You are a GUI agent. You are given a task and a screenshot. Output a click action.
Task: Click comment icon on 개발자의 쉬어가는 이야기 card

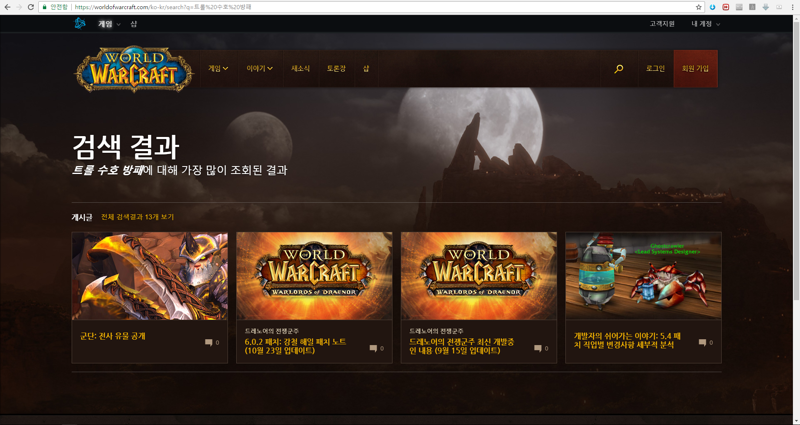tap(702, 342)
